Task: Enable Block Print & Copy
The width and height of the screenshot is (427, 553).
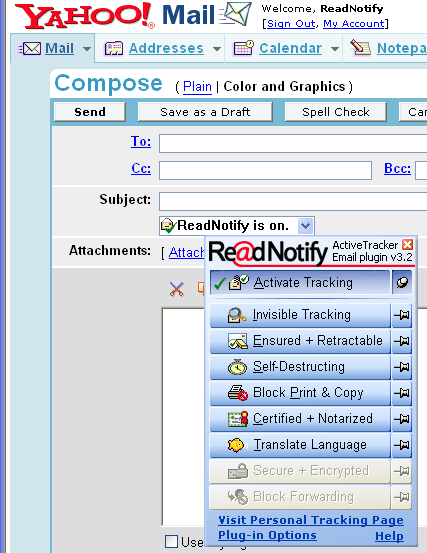Action: point(300,393)
